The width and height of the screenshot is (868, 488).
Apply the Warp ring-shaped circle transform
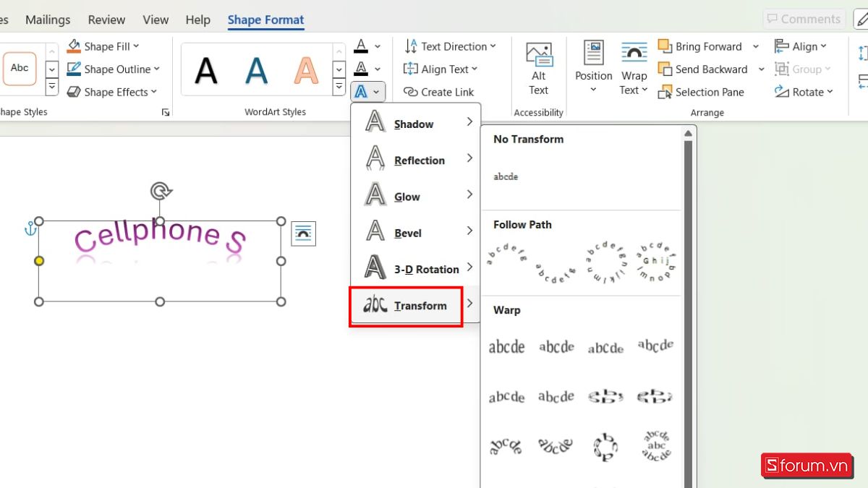(x=605, y=447)
